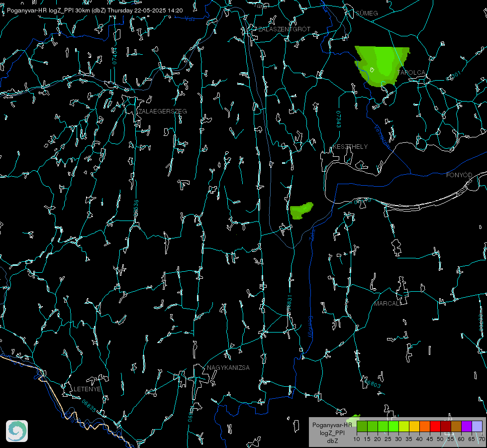Click the KESZTHELY city label
This screenshot has height=448, width=487.
pos(350,146)
